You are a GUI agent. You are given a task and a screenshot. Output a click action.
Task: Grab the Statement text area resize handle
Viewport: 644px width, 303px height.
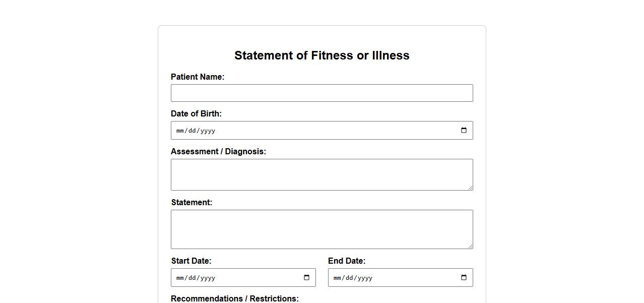pyautogui.click(x=470, y=246)
